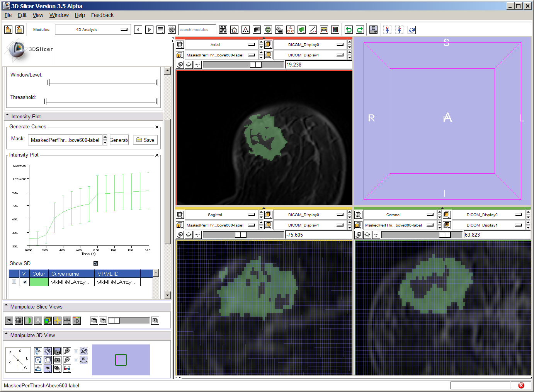Open the View menu
Image resolution: width=534 pixels, height=392 pixels.
38,15
